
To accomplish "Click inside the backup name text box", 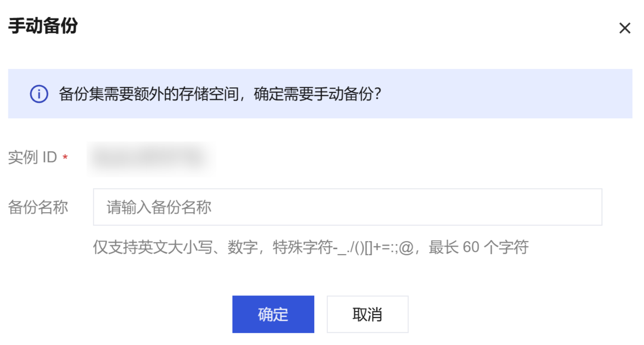I will pos(375,207).
